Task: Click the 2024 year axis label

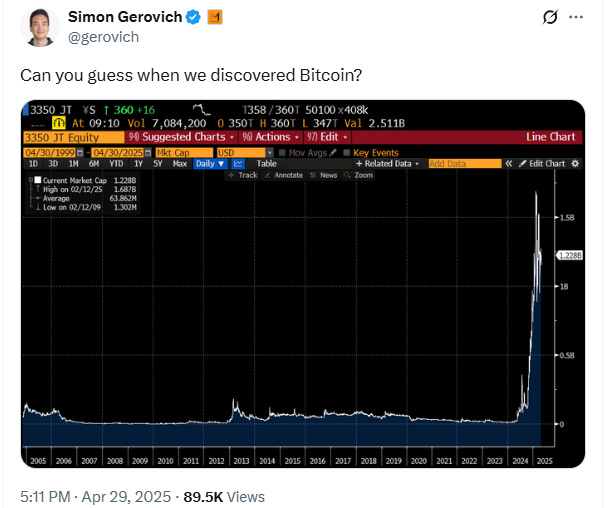Action: (520, 461)
